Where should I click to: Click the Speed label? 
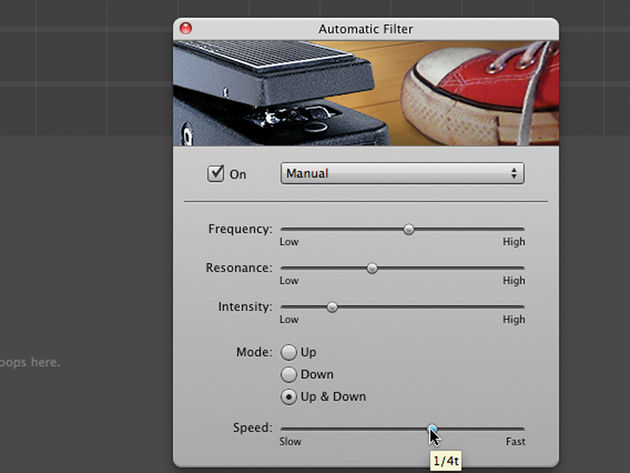[252, 428]
